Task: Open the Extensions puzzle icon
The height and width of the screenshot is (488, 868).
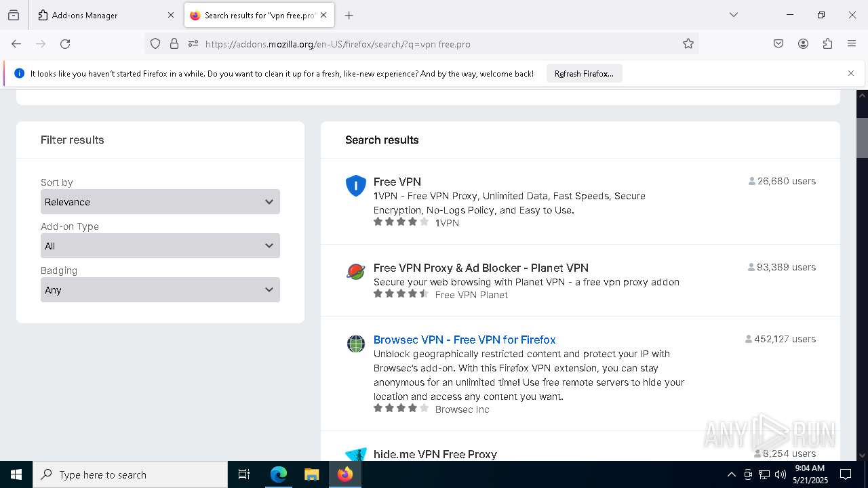Action: pyautogui.click(x=827, y=44)
